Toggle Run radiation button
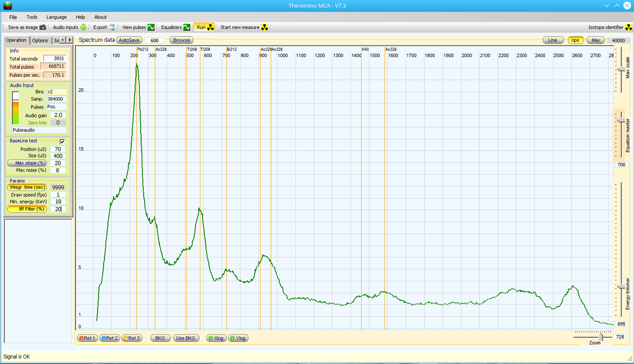634x364 pixels. pos(205,27)
